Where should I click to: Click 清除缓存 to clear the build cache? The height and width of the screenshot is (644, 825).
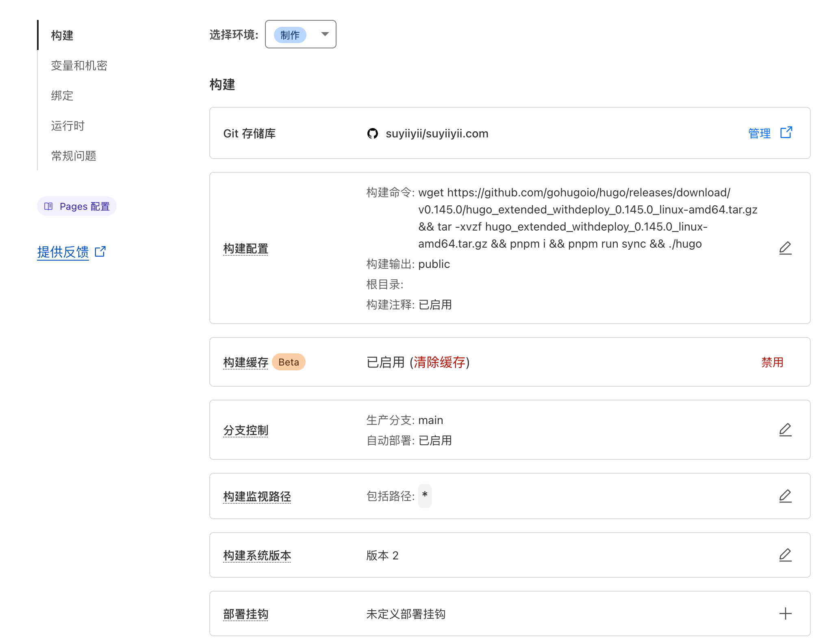click(x=440, y=363)
